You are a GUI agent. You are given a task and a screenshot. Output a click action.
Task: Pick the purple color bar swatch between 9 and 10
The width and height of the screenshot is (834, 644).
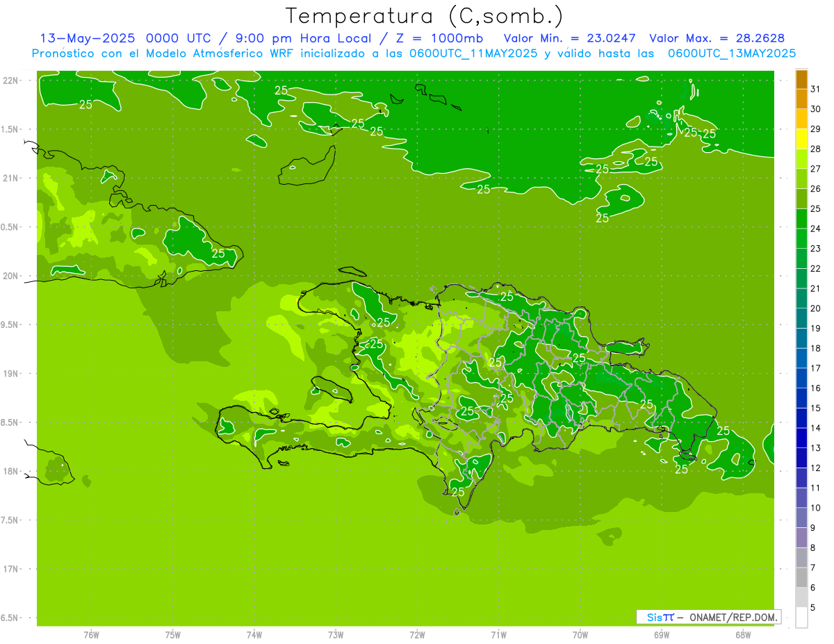coord(801,518)
